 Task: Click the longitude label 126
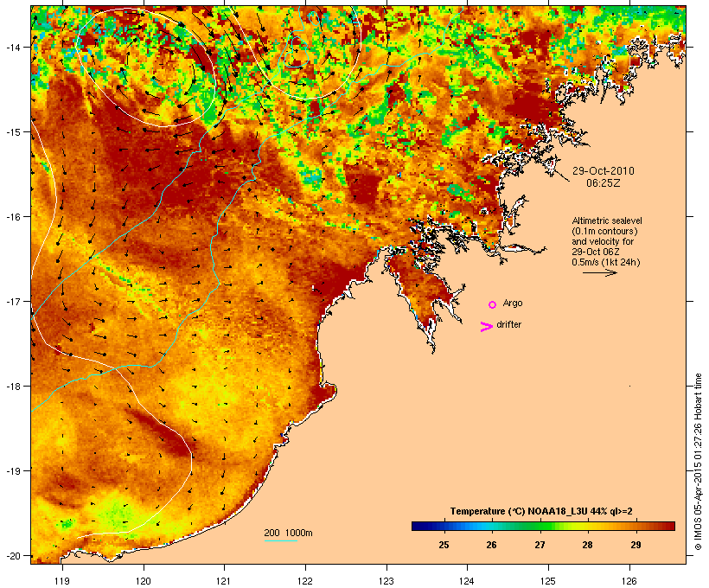click(629, 581)
